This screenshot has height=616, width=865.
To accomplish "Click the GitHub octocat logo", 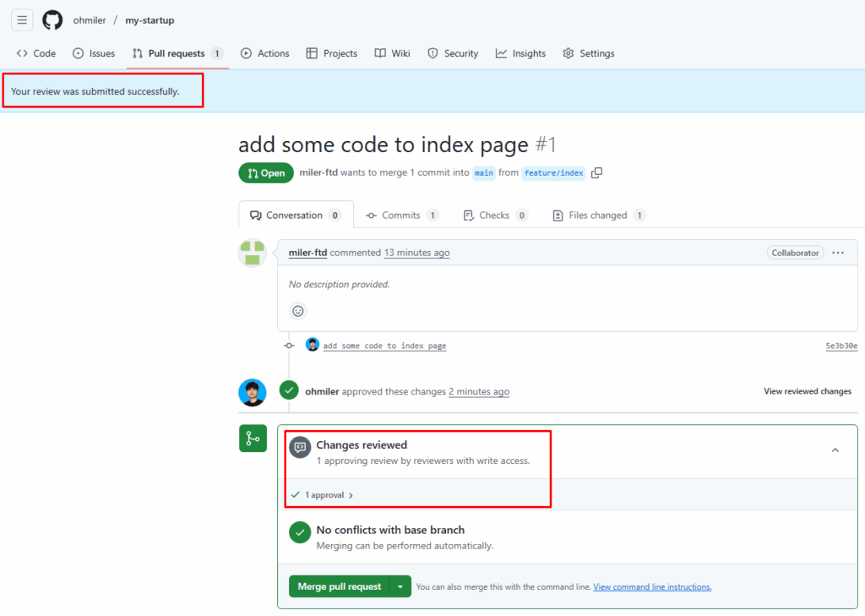I will pos(52,20).
